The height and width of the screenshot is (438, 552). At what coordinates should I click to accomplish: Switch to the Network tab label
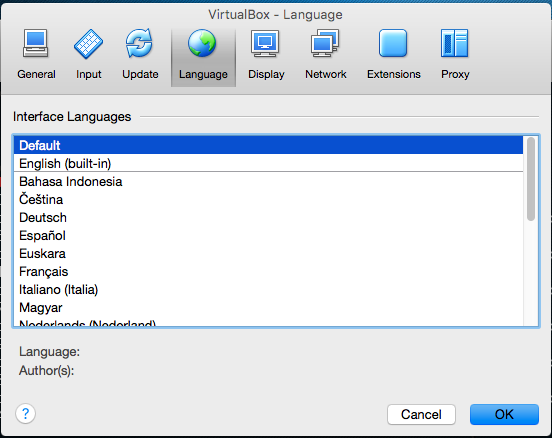326,74
